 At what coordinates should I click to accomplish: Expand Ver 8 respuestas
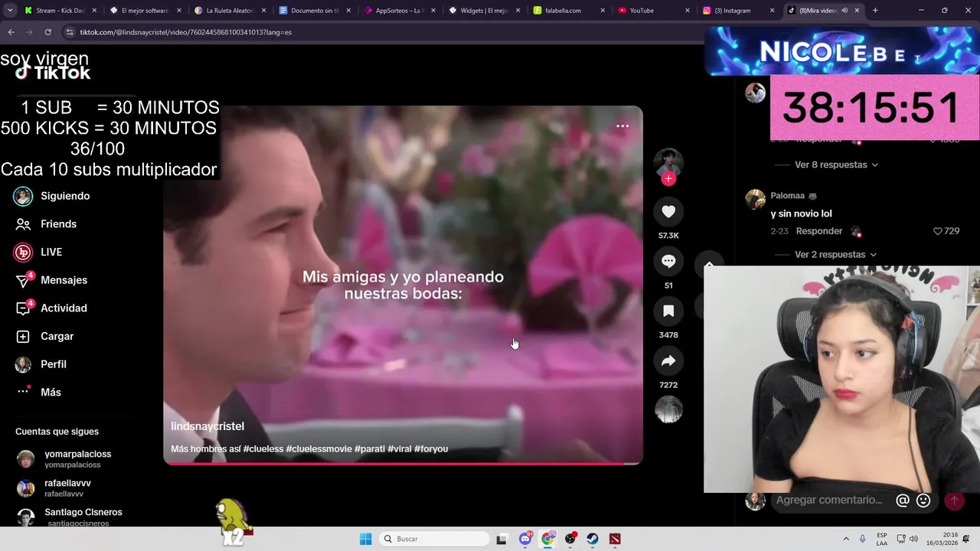pyautogui.click(x=836, y=165)
